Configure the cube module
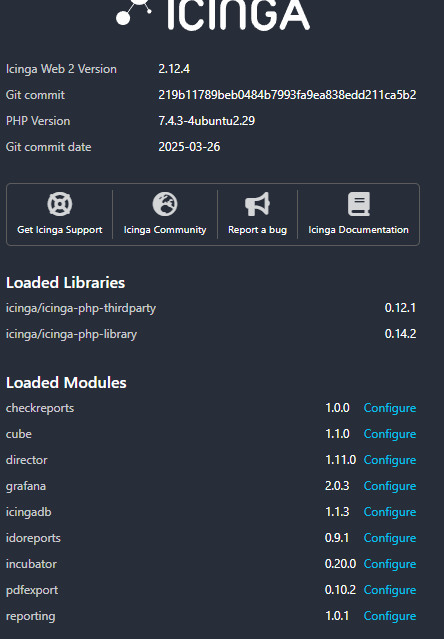444x639 pixels. click(x=390, y=434)
